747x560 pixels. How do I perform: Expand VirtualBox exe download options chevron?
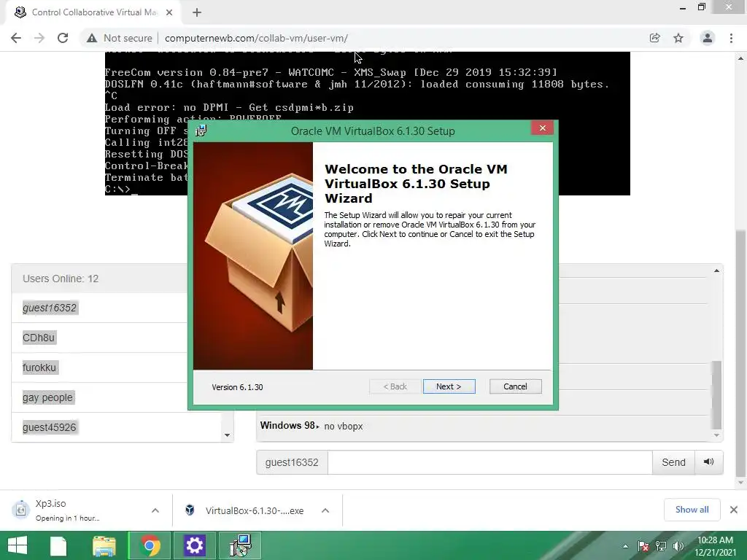point(325,510)
